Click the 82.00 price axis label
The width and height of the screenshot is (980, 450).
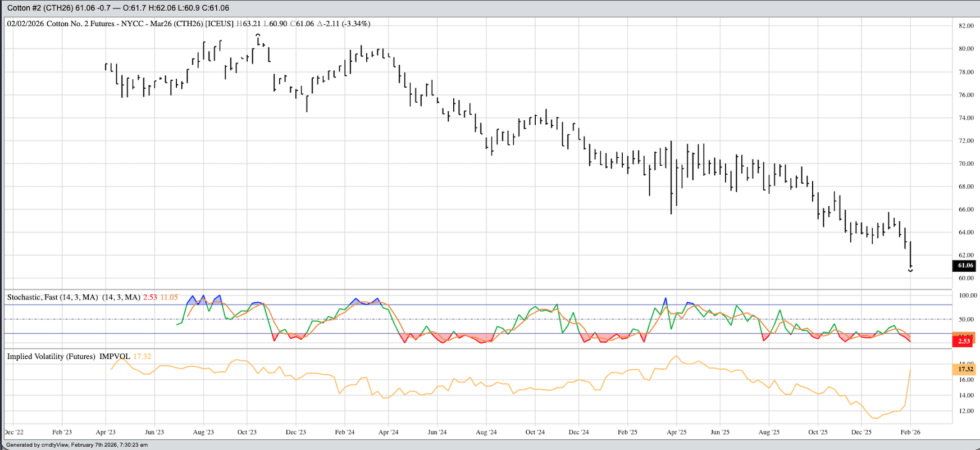click(966, 26)
